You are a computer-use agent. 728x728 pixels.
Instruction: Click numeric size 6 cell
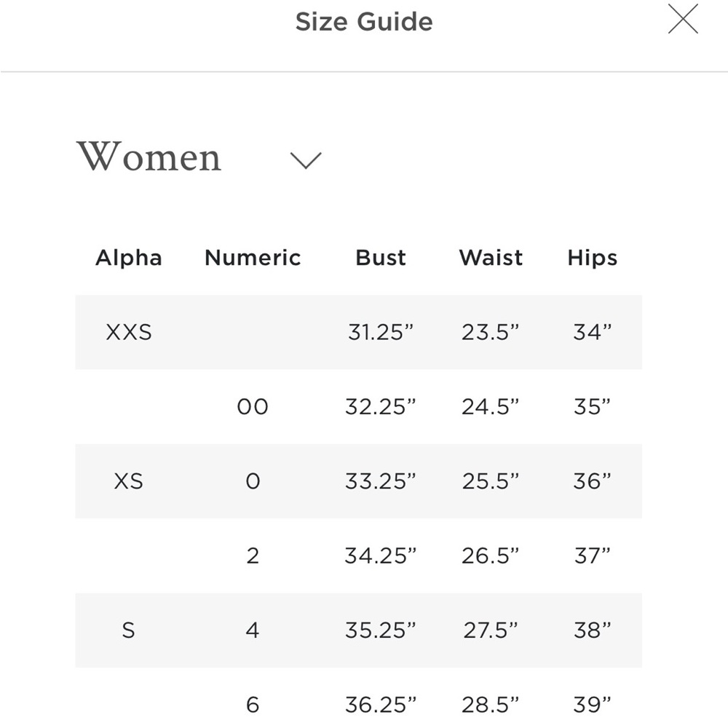pyautogui.click(x=253, y=704)
